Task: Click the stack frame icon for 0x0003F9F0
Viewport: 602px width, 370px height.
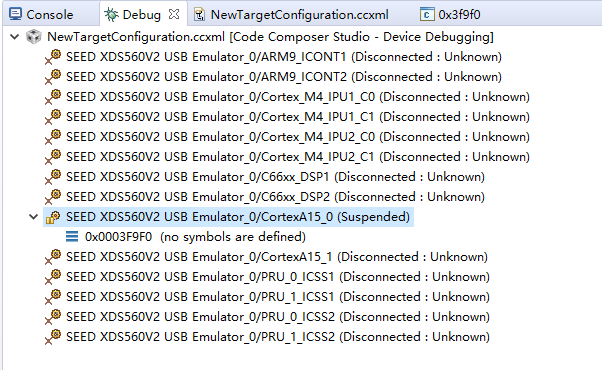Action: click(x=72, y=237)
